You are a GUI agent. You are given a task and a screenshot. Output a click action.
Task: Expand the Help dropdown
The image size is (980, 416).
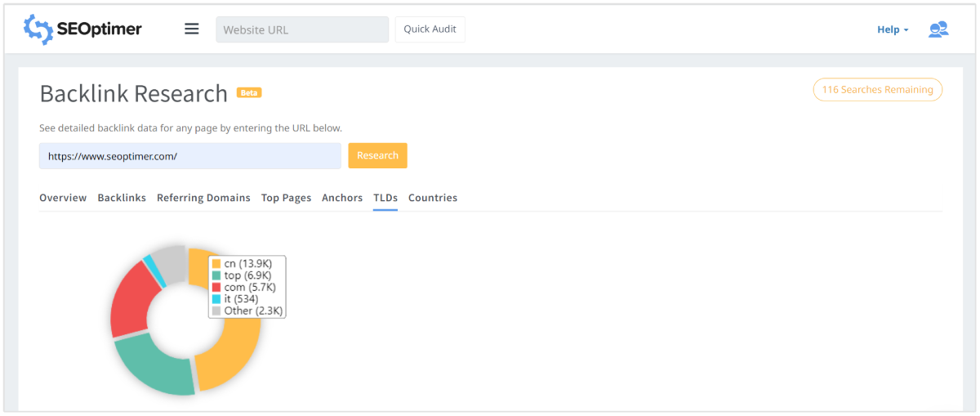(893, 29)
